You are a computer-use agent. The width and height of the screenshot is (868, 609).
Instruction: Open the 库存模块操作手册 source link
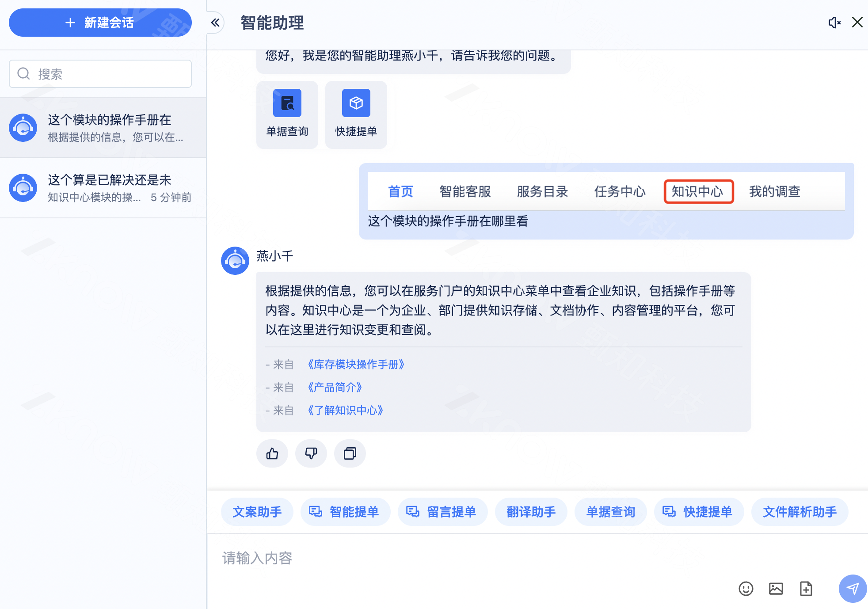[356, 365]
